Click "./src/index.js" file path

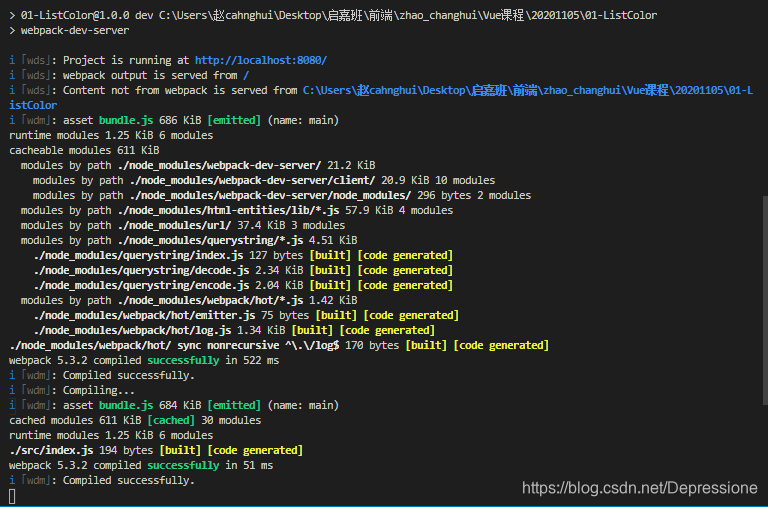pos(51,451)
